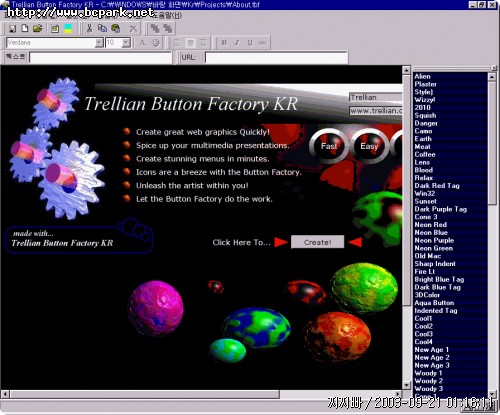
Task: Select the Coffee style
Action: coord(425,154)
